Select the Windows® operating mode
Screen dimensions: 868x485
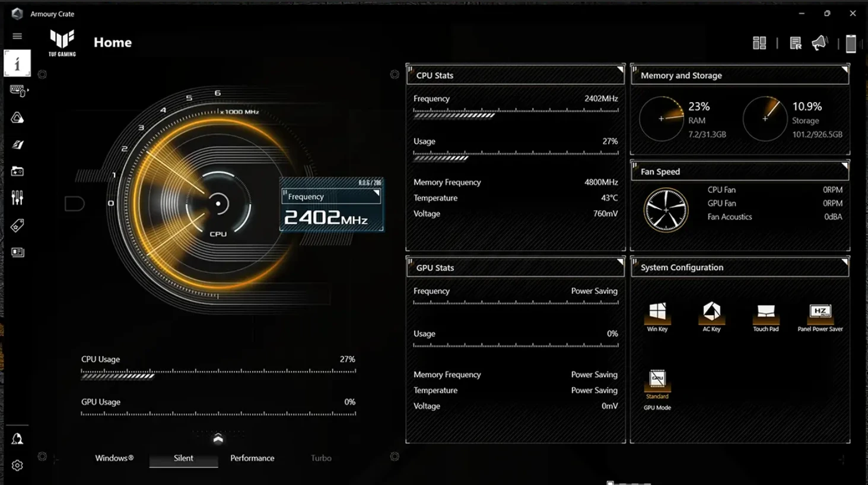[115, 458]
